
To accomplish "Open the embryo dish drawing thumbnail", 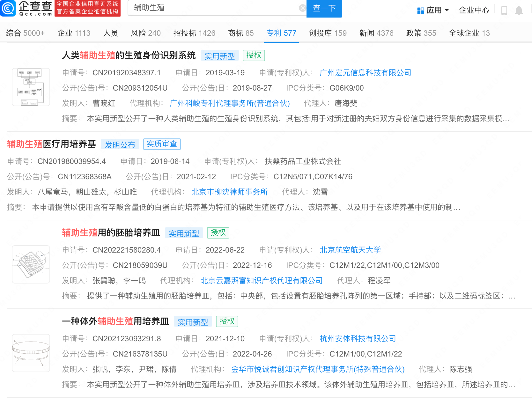I will click(x=31, y=264).
